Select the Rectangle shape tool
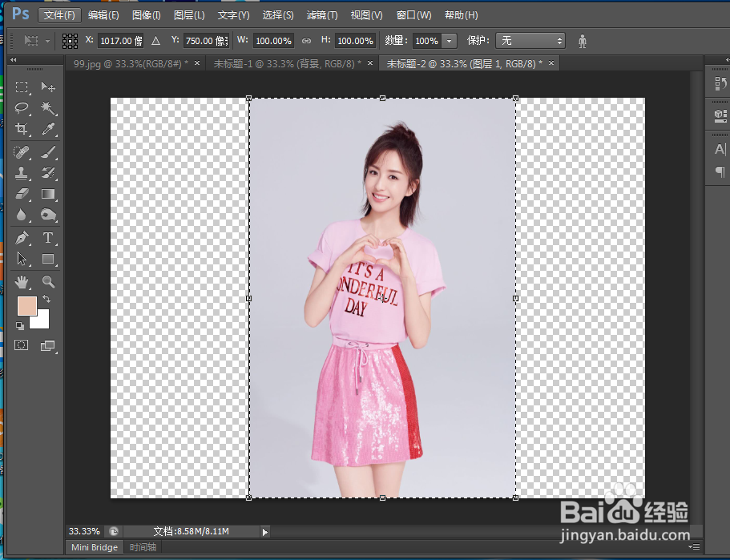This screenshot has height=560, width=730. (x=48, y=258)
